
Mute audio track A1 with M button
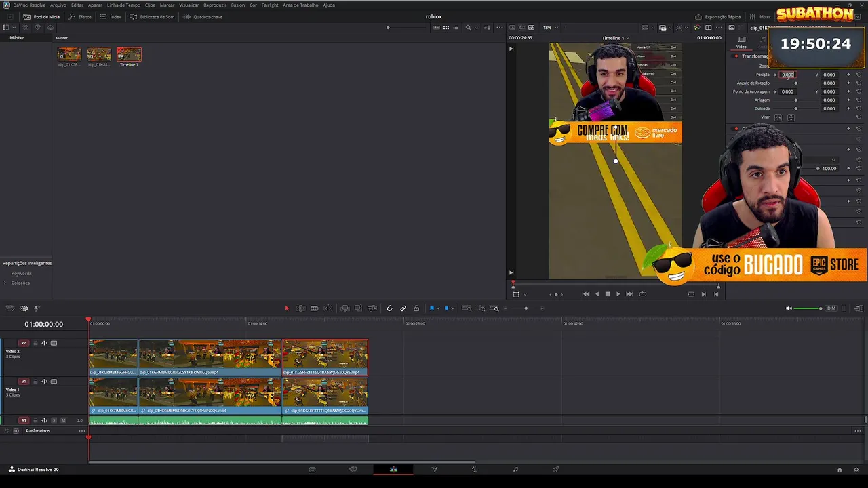point(63,420)
